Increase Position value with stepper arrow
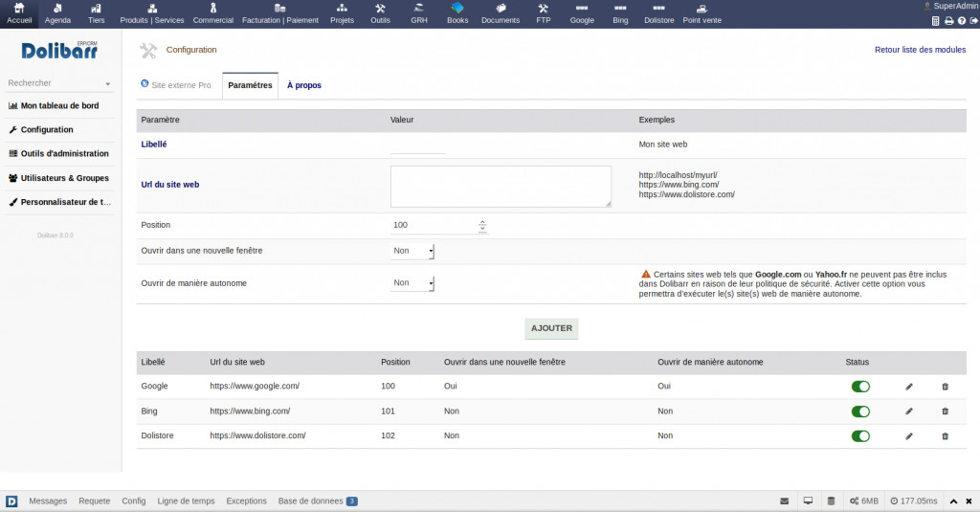980x512 pixels. pyautogui.click(x=482, y=222)
